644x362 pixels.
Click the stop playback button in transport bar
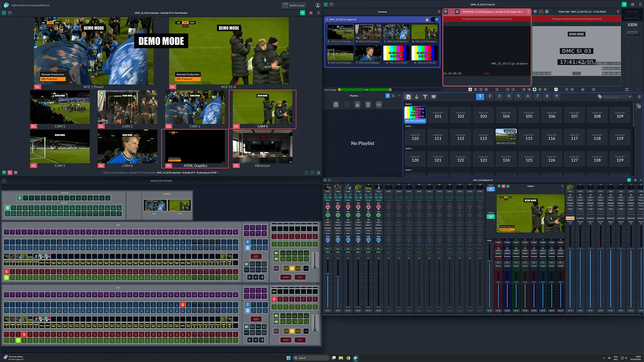[x=535, y=89]
